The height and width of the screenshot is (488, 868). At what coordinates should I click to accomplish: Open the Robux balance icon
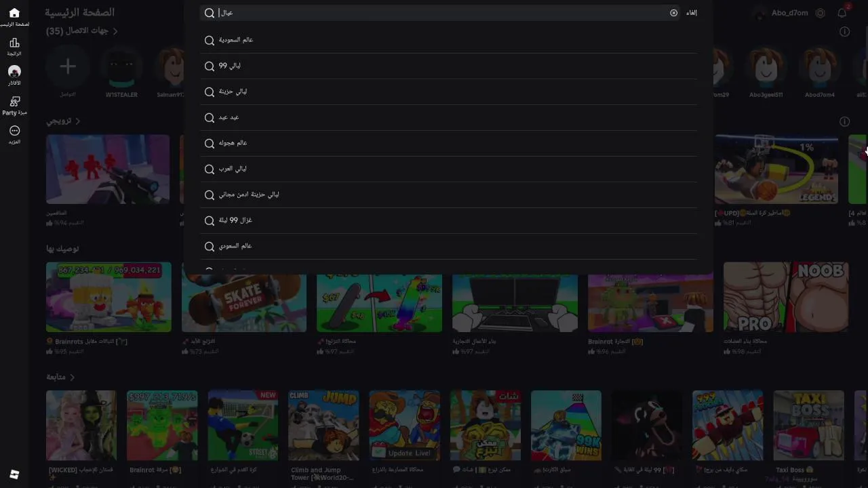click(x=821, y=13)
